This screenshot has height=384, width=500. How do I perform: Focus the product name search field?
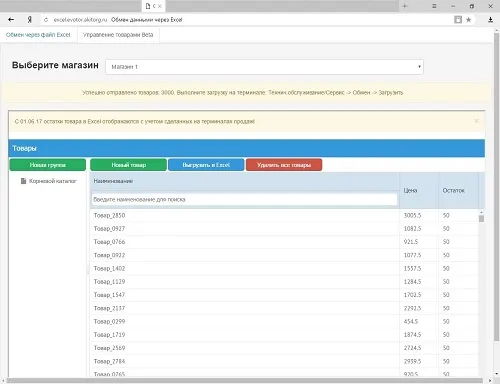coord(245,199)
